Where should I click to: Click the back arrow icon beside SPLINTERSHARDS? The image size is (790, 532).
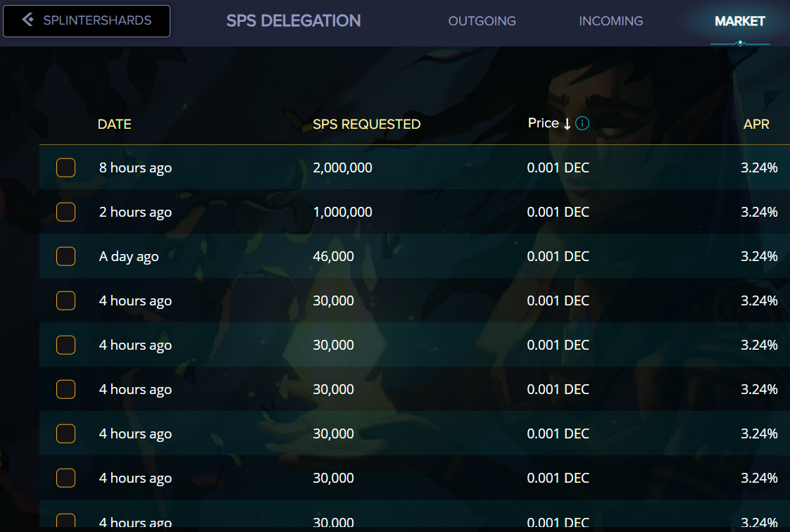coord(28,20)
